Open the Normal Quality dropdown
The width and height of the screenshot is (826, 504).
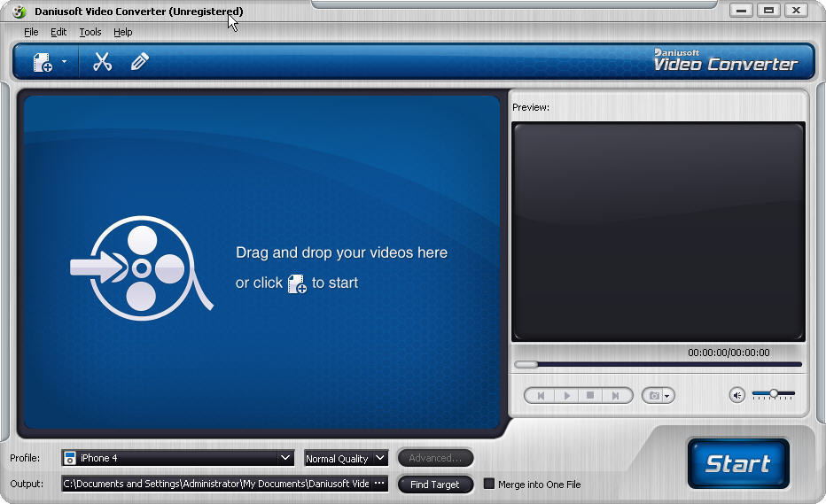[347, 458]
